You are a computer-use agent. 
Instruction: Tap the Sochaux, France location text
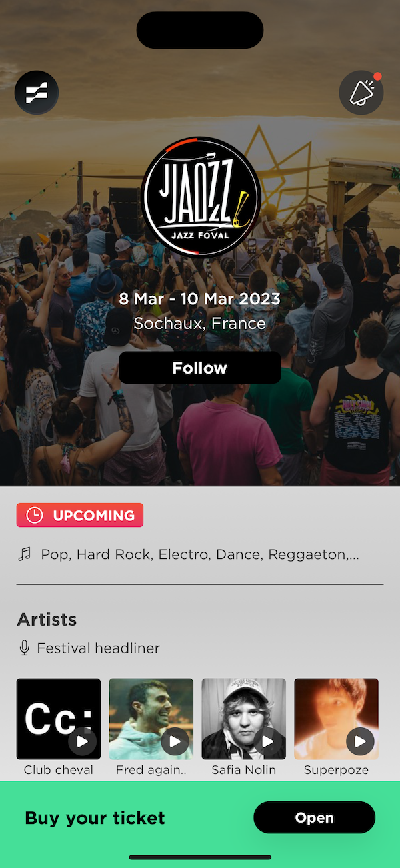(x=200, y=324)
